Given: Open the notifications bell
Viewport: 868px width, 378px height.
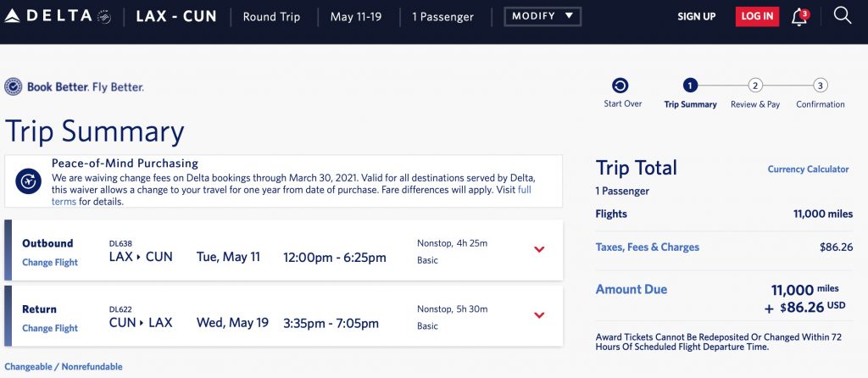Looking at the screenshot, I should (798, 17).
